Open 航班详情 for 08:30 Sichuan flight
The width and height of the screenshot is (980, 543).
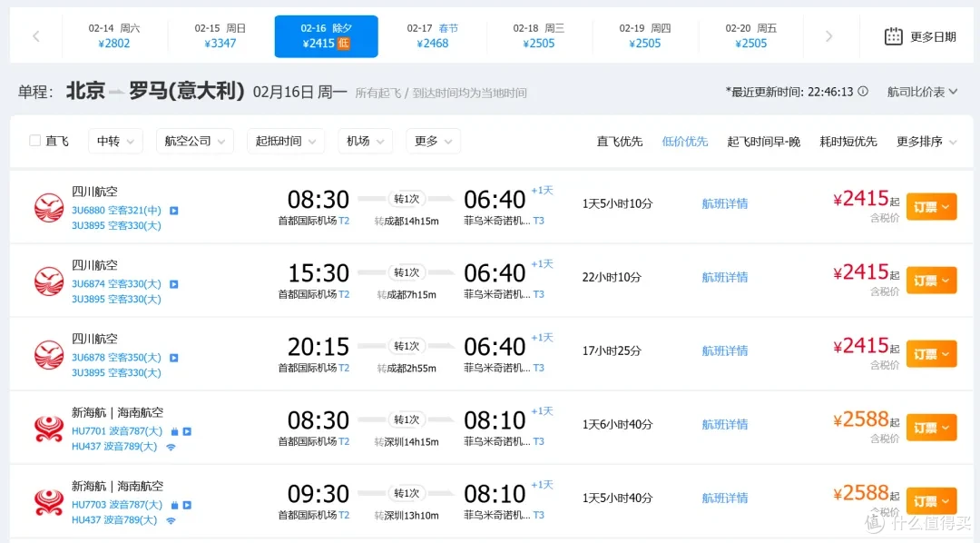coord(724,203)
